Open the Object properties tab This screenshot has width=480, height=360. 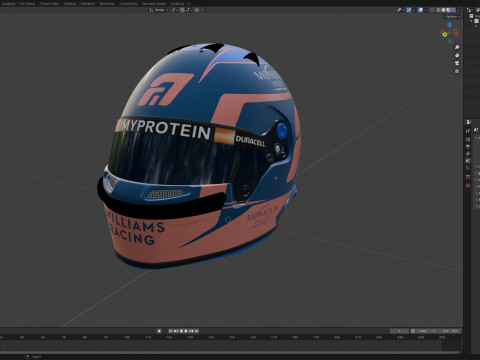[468, 177]
